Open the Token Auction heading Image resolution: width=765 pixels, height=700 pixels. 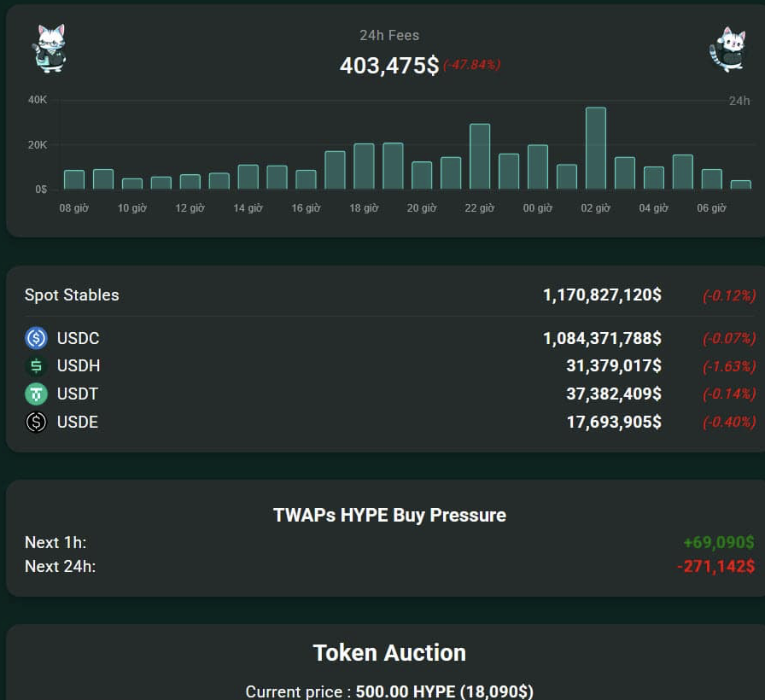(x=389, y=653)
